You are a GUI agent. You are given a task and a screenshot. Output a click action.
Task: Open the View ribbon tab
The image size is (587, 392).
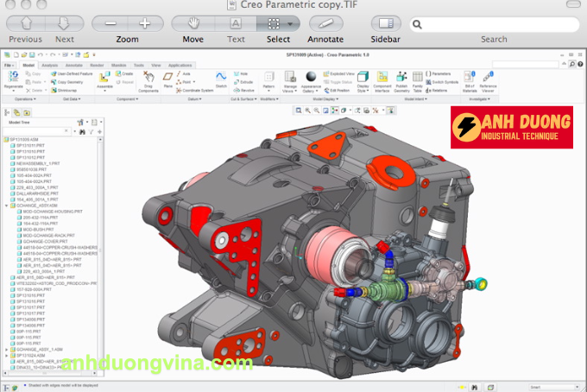click(155, 65)
